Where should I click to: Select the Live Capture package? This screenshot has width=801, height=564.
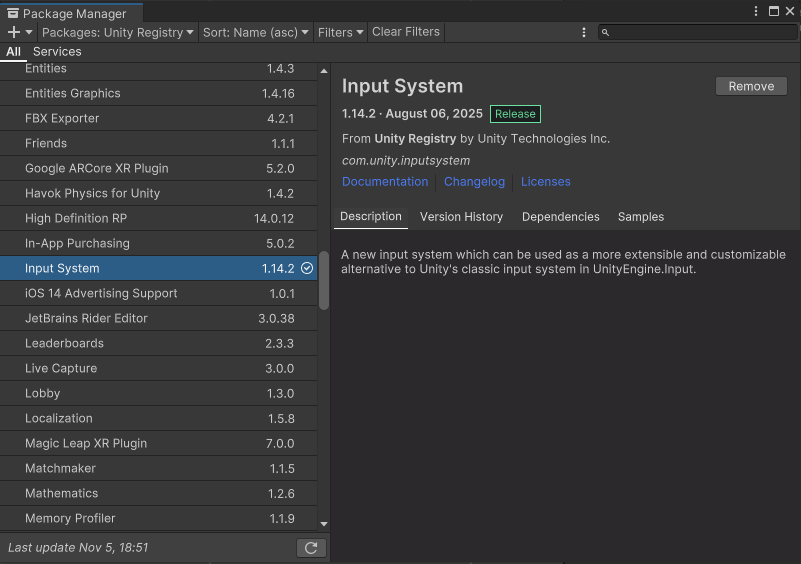coord(158,369)
